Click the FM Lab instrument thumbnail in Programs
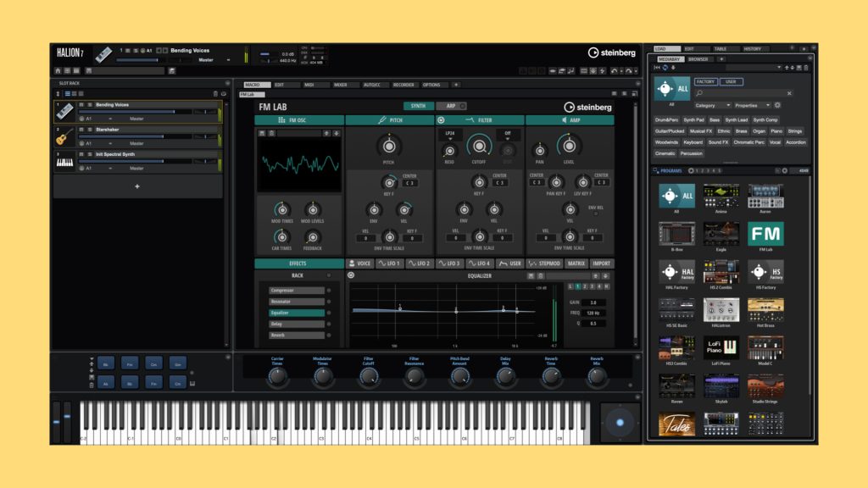Image resolution: width=868 pixels, height=488 pixels. pyautogui.click(x=765, y=234)
